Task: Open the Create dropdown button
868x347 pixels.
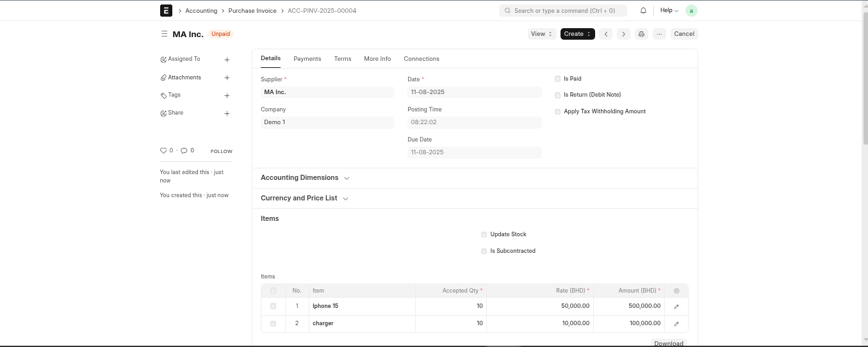Action: (577, 34)
